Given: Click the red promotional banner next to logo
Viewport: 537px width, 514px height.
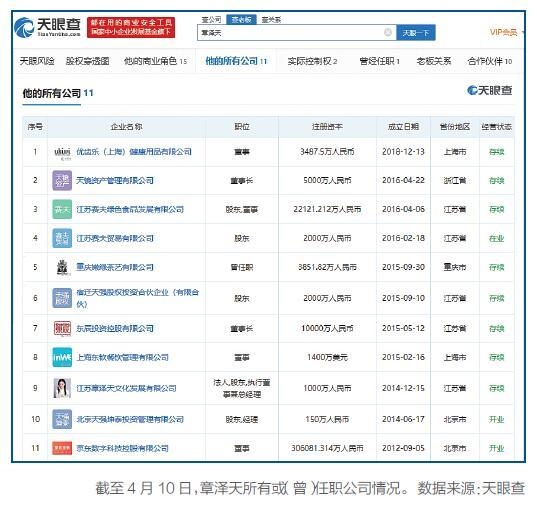Looking at the screenshot, I should pyautogui.click(x=131, y=27).
